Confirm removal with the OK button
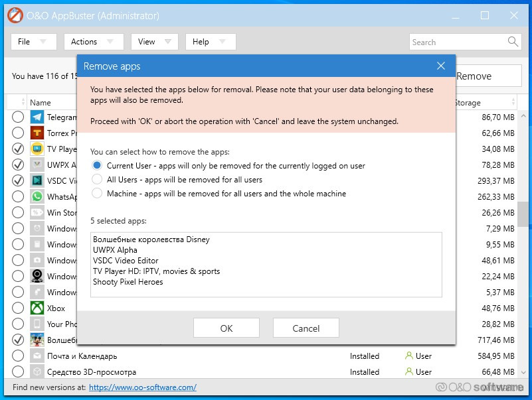 (x=226, y=328)
